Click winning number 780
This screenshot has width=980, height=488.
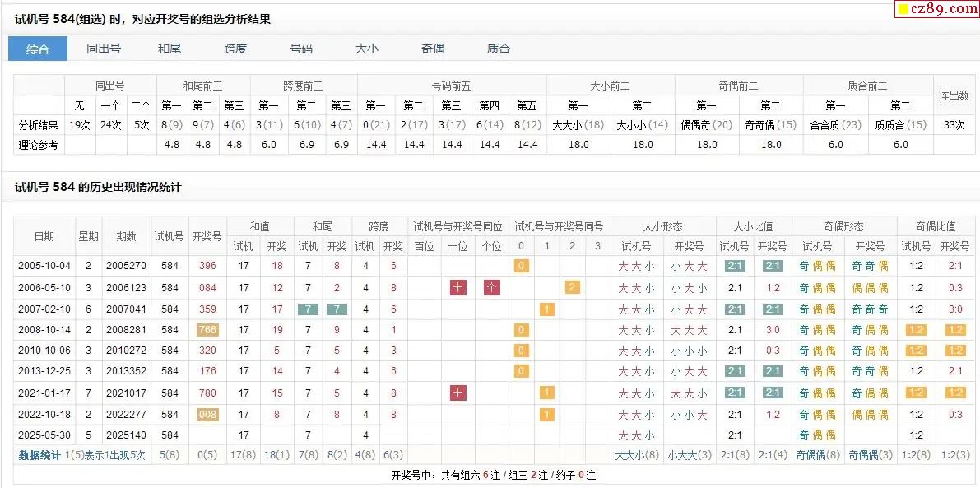click(207, 393)
